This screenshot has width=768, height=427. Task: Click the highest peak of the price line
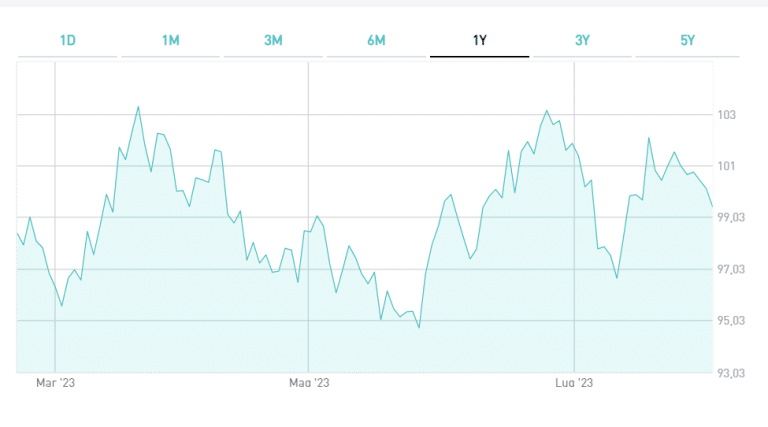click(138, 107)
